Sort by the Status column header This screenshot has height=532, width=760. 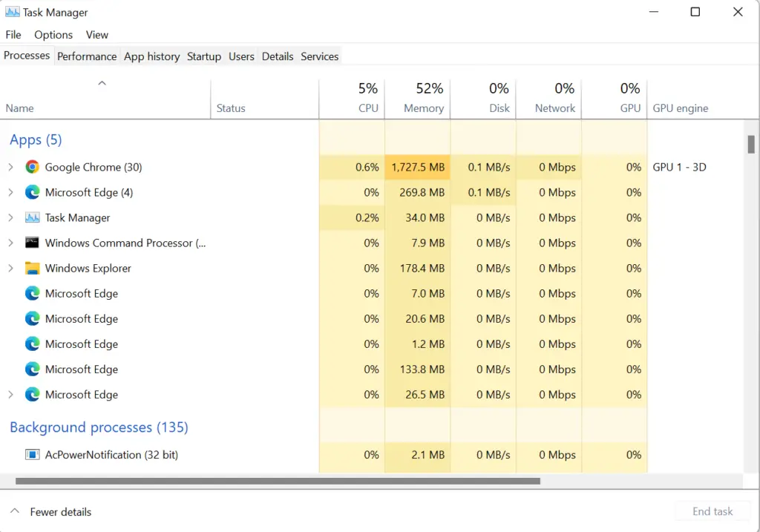(x=265, y=99)
